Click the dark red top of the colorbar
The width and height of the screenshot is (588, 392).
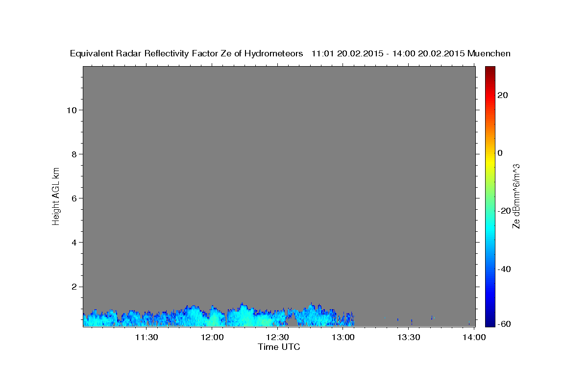click(490, 70)
